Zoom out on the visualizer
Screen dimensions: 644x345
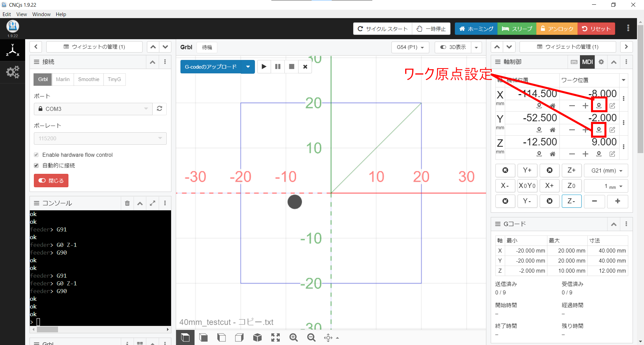coord(311,337)
